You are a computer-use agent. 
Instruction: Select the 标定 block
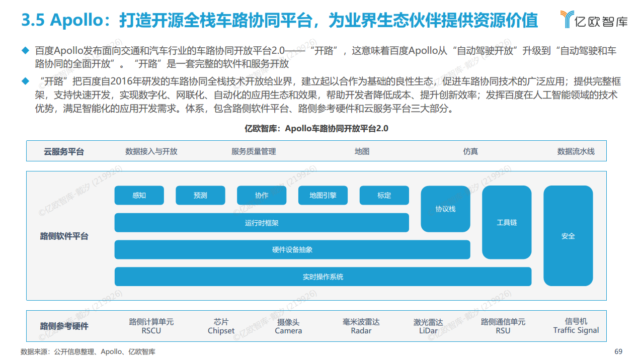click(384, 195)
